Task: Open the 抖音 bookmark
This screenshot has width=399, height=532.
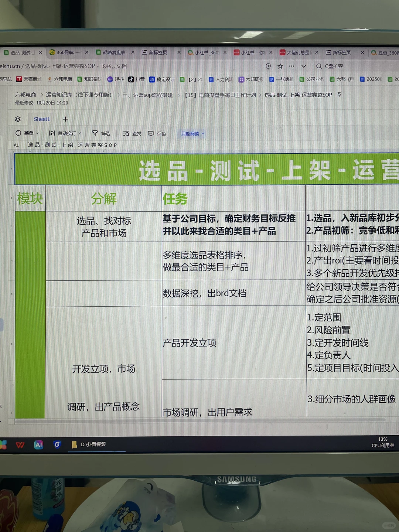Action: click(136, 79)
